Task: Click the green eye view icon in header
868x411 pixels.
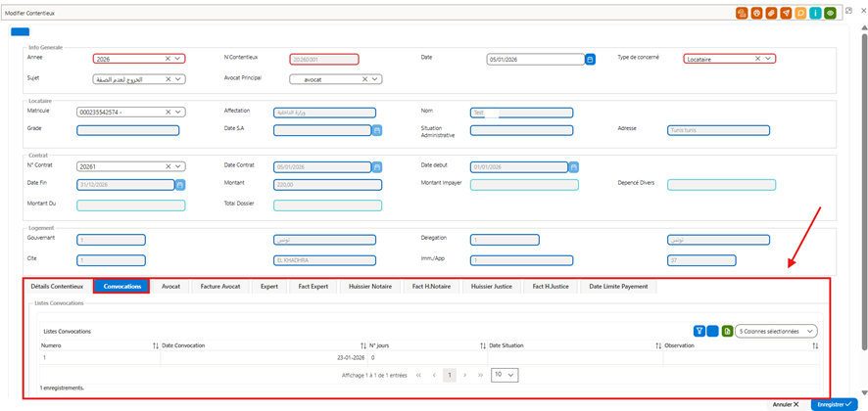Action: 829,13
